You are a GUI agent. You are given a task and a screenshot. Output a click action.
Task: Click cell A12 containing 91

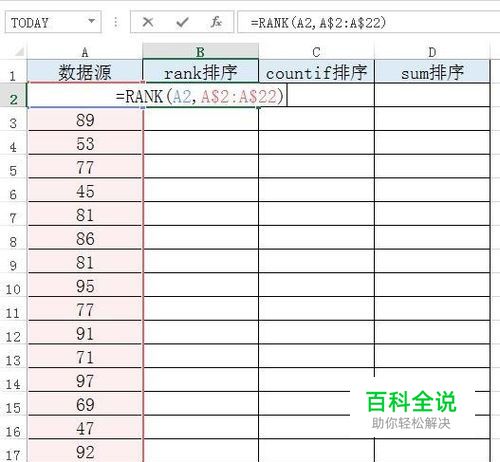(85, 333)
